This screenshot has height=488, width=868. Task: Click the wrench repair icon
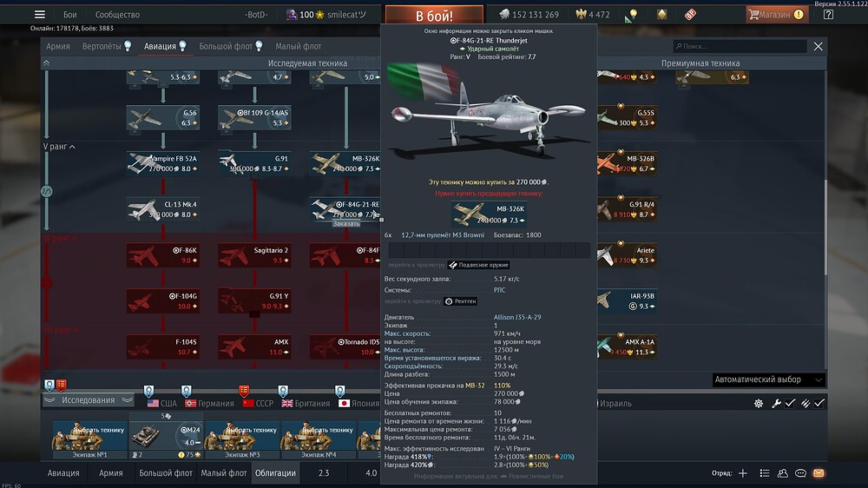pos(776,404)
